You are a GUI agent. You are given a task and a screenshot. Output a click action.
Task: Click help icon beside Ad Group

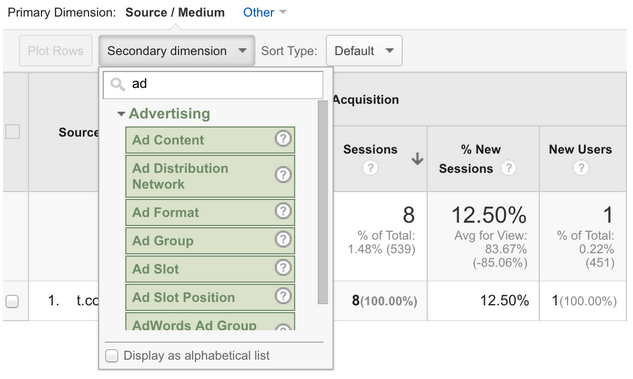coord(283,239)
